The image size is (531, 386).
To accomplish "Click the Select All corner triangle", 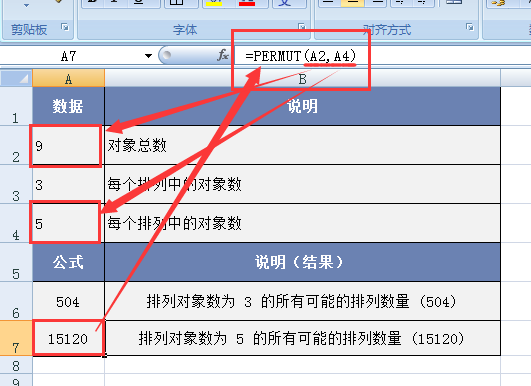I will click(x=17, y=79).
